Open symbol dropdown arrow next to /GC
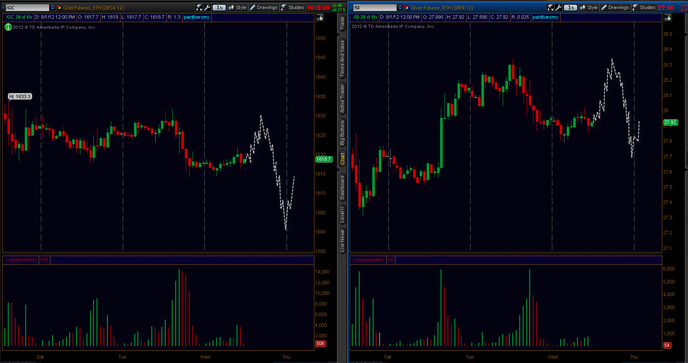688x363 pixels. click(x=52, y=7)
